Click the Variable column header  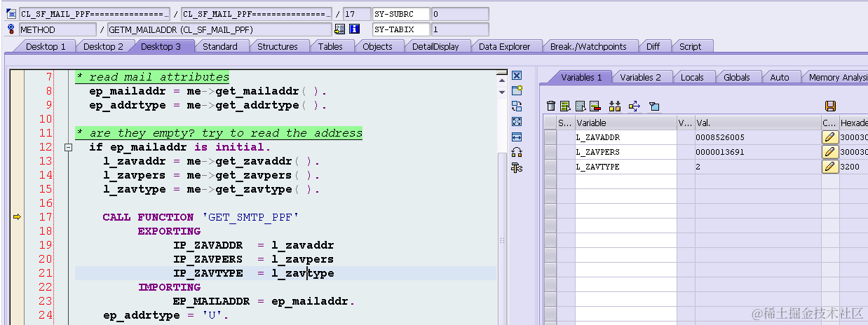click(625, 123)
